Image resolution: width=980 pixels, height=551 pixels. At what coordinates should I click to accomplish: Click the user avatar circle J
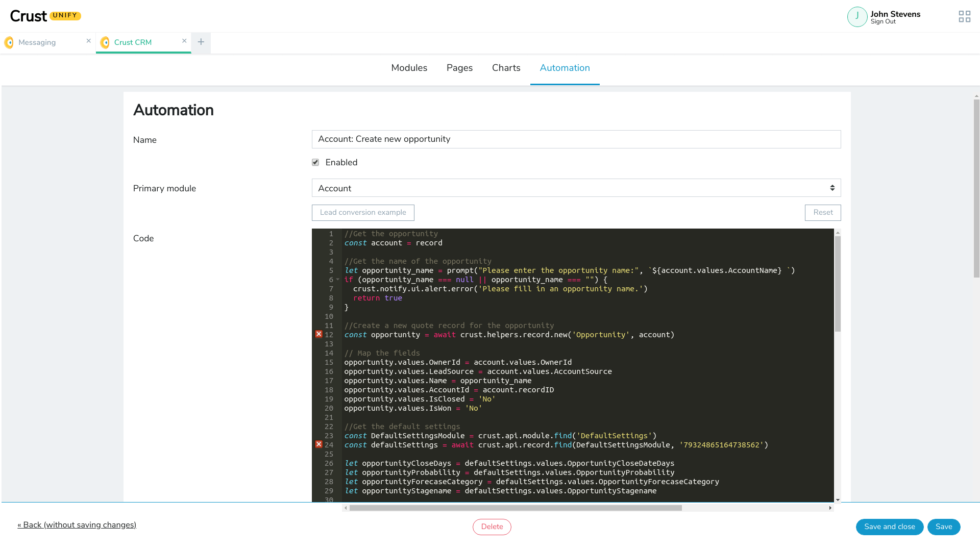tap(857, 17)
